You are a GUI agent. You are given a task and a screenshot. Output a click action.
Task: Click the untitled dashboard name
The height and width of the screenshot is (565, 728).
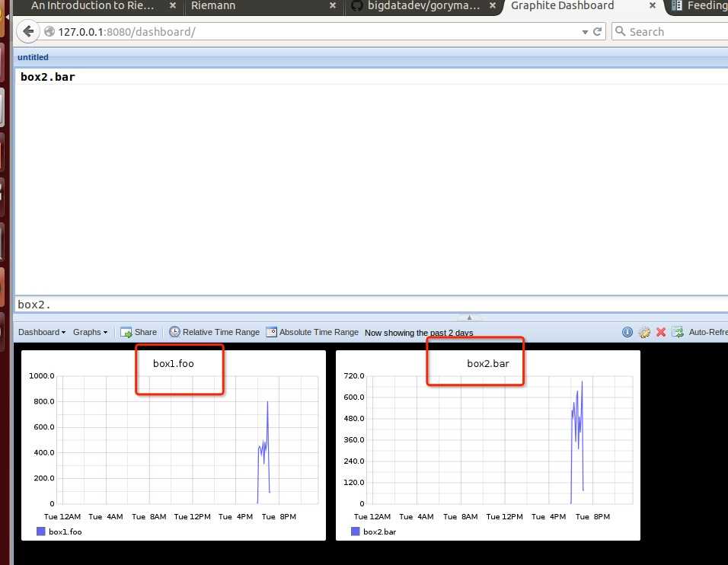tap(33, 57)
